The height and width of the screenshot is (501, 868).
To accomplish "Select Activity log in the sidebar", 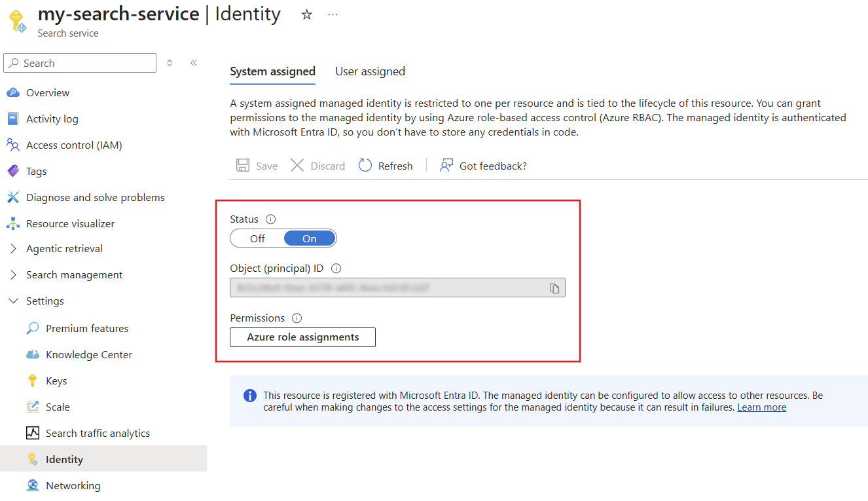I will coord(51,119).
